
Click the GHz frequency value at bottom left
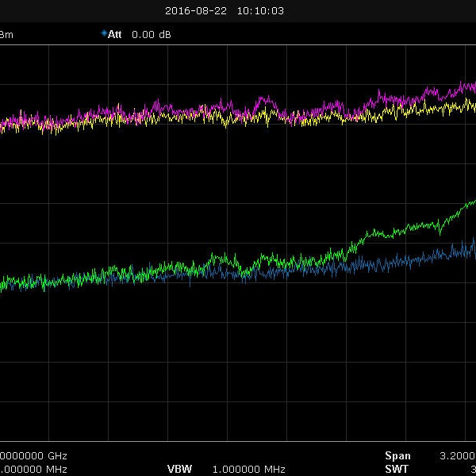[x=33, y=456]
